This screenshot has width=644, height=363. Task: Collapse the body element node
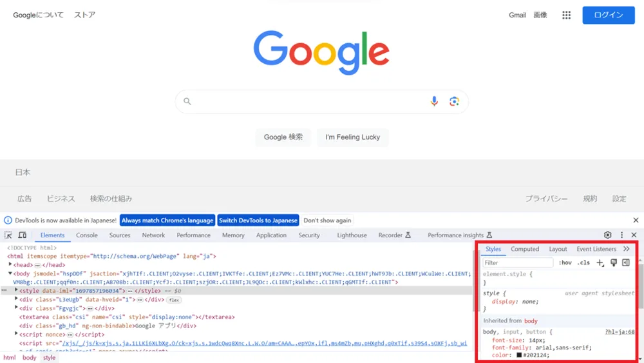coord(10,273)
